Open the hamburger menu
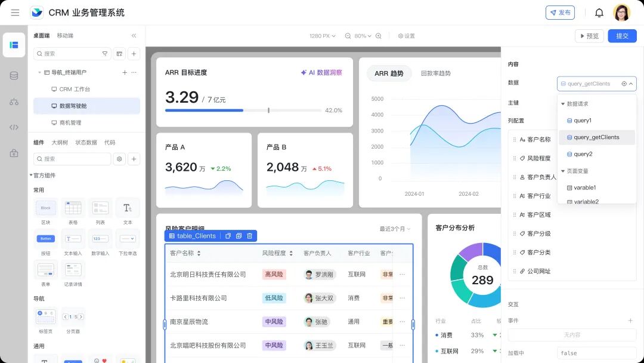 coord(15,13)
